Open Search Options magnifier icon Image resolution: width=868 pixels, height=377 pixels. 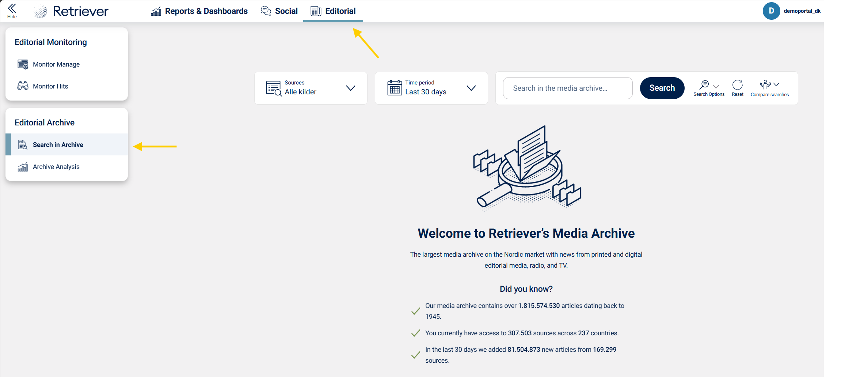point(704,85)
